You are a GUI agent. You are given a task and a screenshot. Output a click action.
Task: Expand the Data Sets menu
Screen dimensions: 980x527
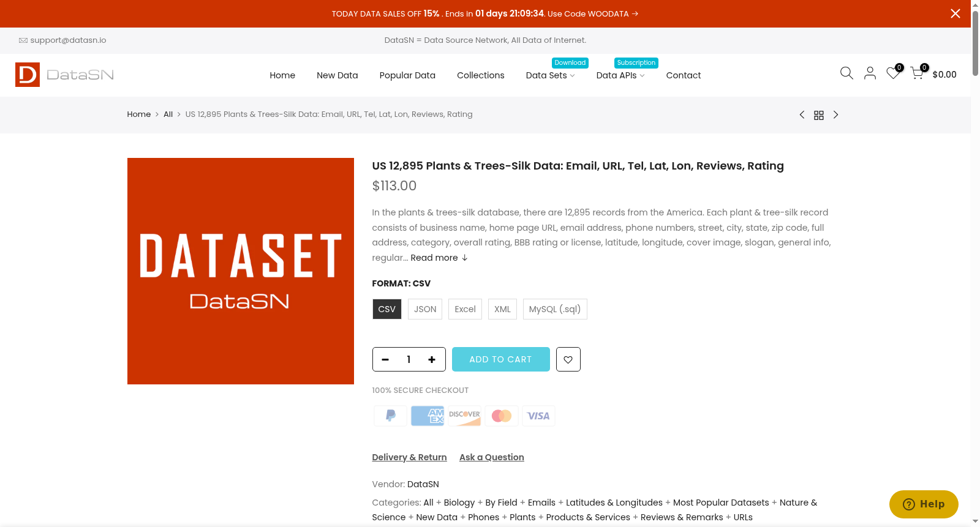(550, 75)
